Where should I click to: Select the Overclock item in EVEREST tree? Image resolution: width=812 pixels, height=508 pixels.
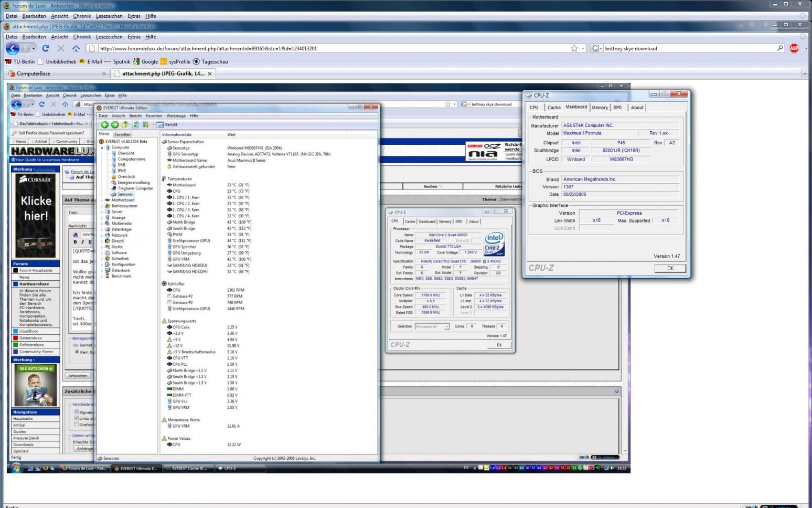point(126,176)
